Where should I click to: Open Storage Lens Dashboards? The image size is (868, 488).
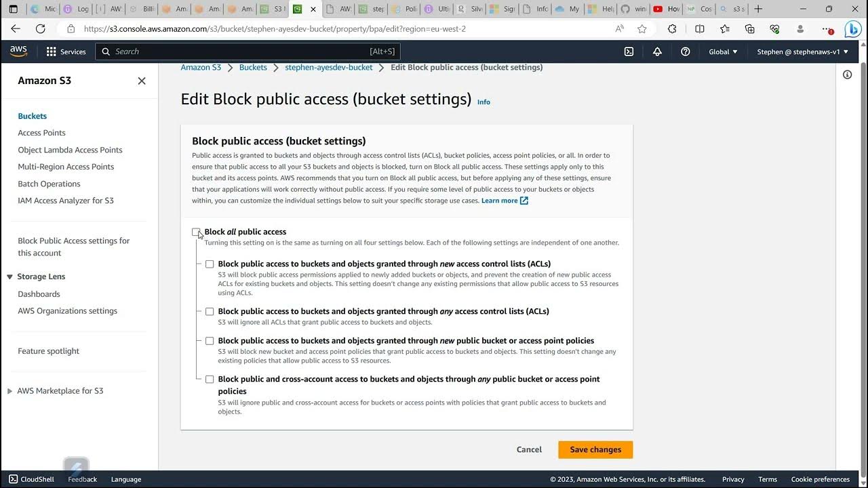[39, 294]
